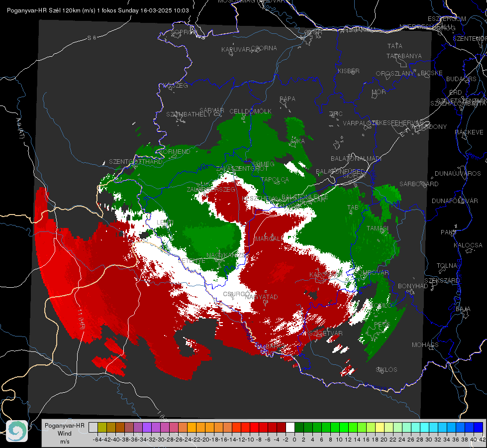Click the SZENTGOTTHARD city label
The image size is (487, 448).
coord(136,162)
